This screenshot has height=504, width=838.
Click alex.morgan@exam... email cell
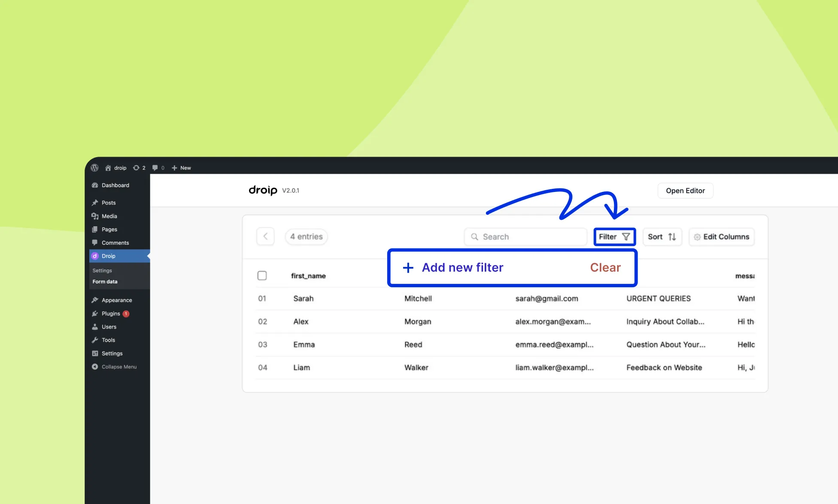(553, 322)
